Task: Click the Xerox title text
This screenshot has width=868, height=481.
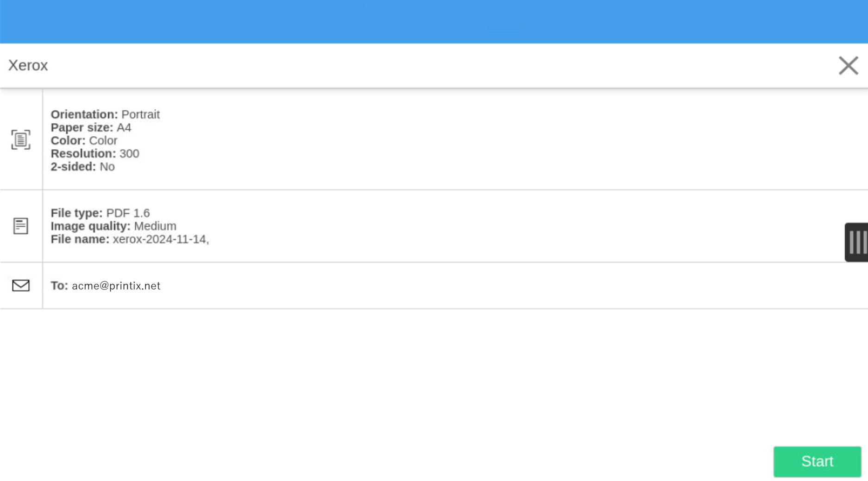Action: pyautogui.click(x=28, y=65)
